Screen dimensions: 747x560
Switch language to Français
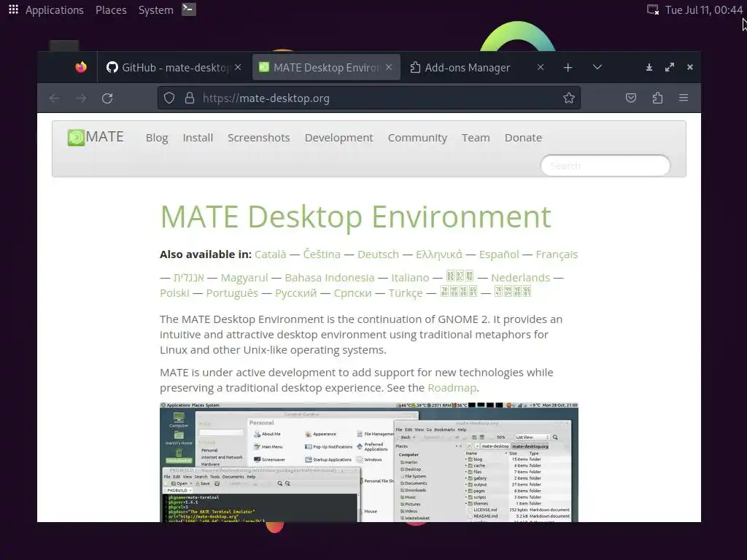[557, 254]
